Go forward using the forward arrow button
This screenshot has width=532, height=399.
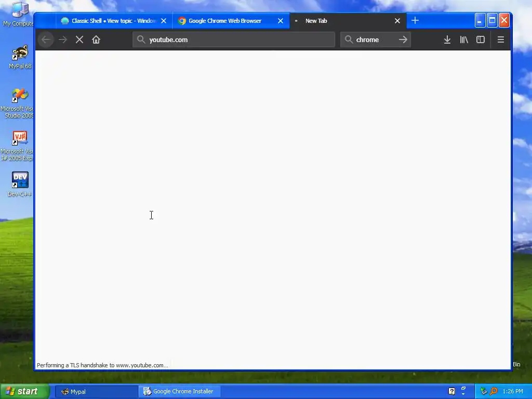63,39
